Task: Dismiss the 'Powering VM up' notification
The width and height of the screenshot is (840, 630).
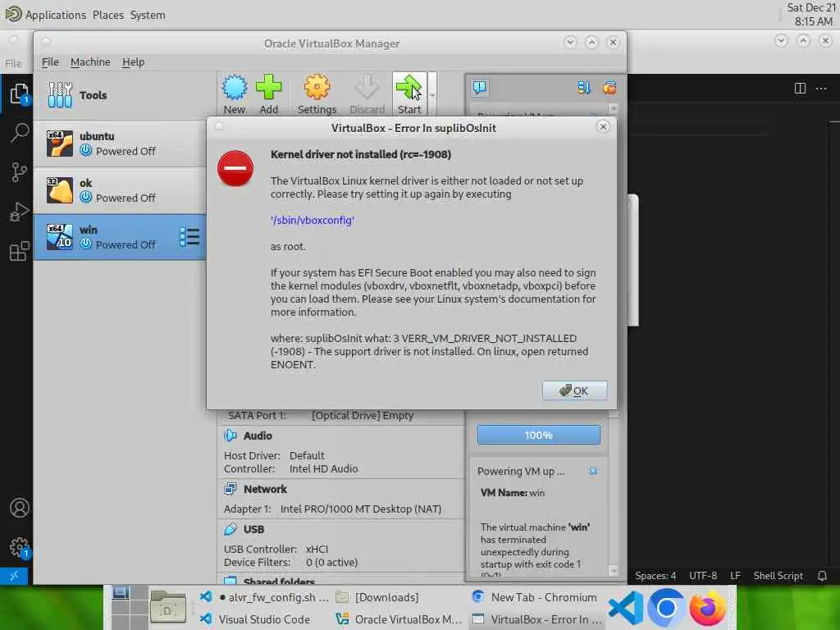Action: tap(593, 472)
